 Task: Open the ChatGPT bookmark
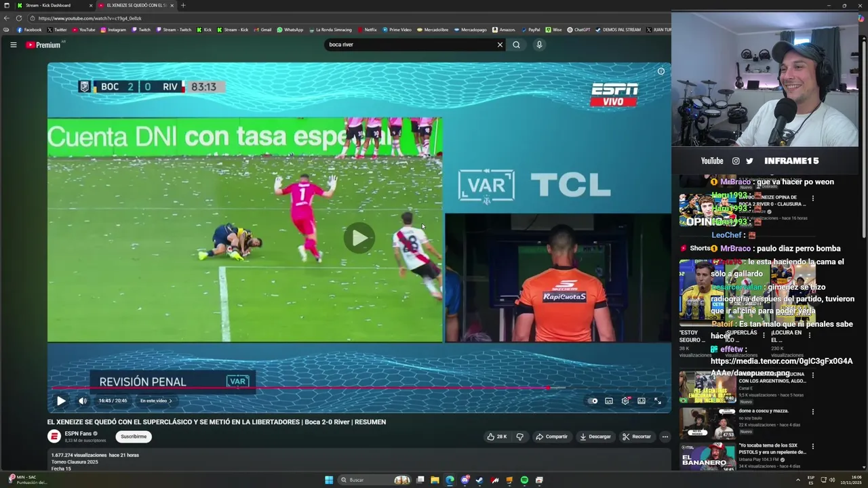(578, 30)
